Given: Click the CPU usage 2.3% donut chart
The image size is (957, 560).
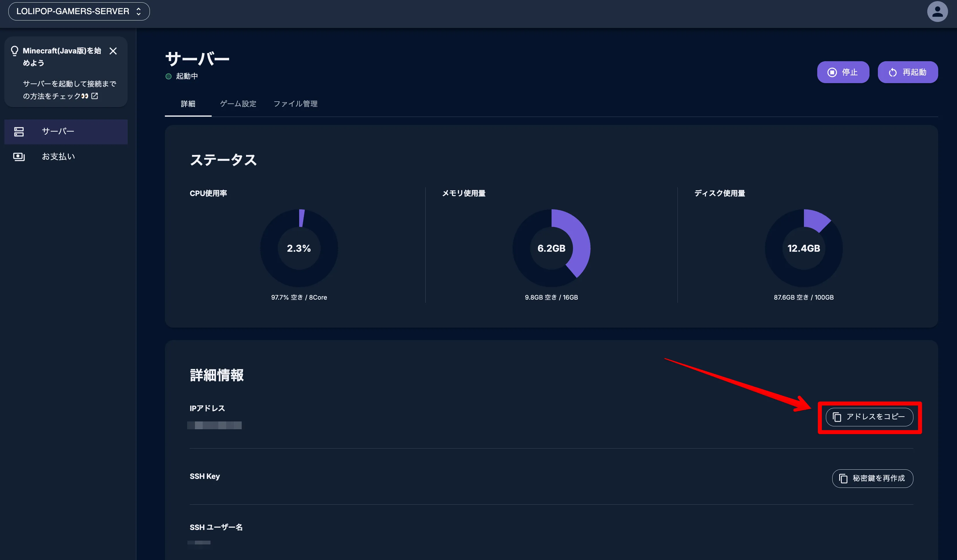Looking at the screenshot, I should (x=299, y=248).
